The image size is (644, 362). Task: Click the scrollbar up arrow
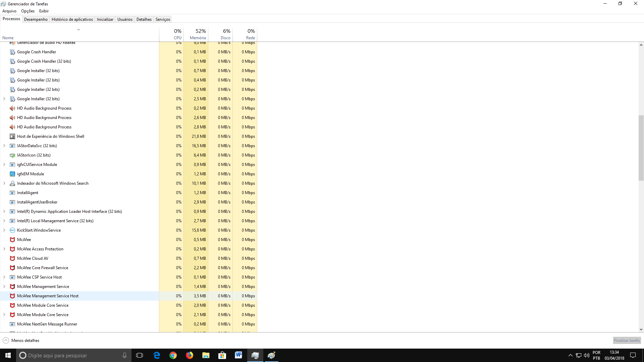pos(641,45)
